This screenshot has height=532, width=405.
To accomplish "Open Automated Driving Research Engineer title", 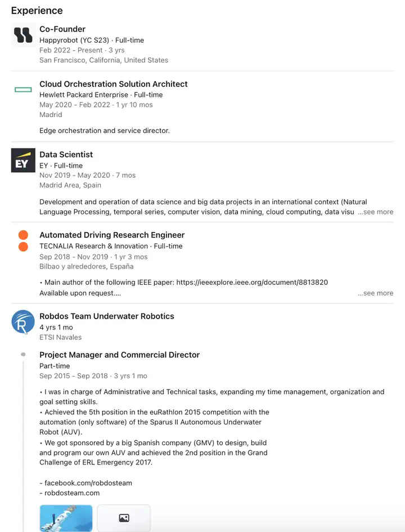I will pos(112,235).
